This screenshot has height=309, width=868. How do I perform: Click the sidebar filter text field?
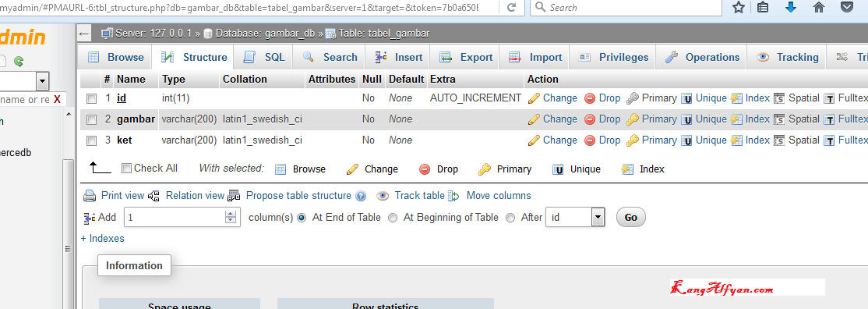(x=25, y=99)
